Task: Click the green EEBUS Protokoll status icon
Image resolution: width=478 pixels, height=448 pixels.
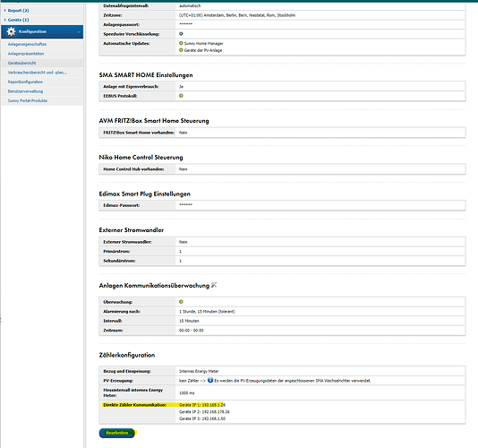Action: [x=181, y=96]
